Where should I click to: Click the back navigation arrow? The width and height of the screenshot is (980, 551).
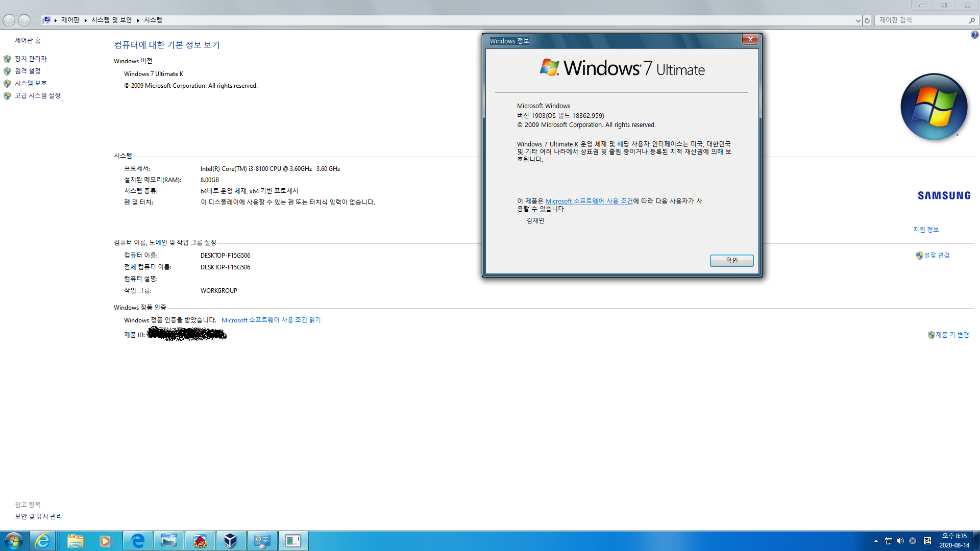point(9,20)
